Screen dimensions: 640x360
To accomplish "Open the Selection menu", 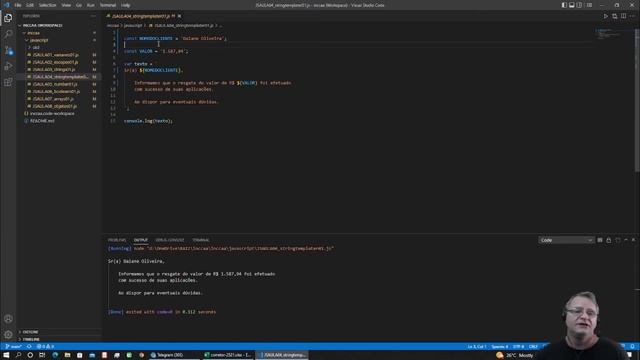I will point(47,5).
